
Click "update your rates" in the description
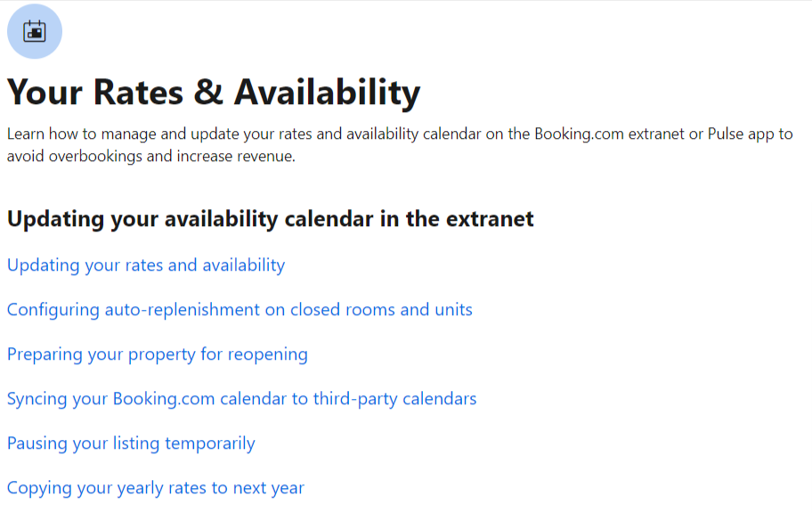pos(239,134)
